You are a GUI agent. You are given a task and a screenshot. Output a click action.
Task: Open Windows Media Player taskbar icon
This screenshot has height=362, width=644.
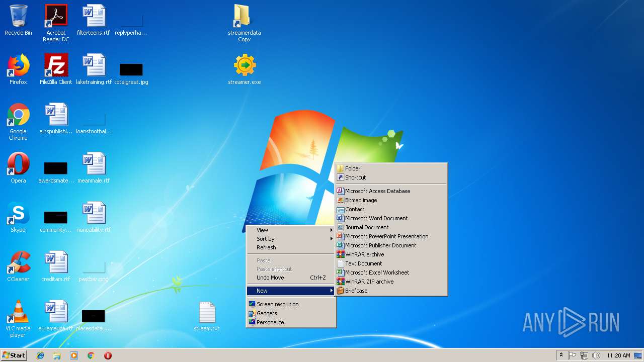pos(74,355)
